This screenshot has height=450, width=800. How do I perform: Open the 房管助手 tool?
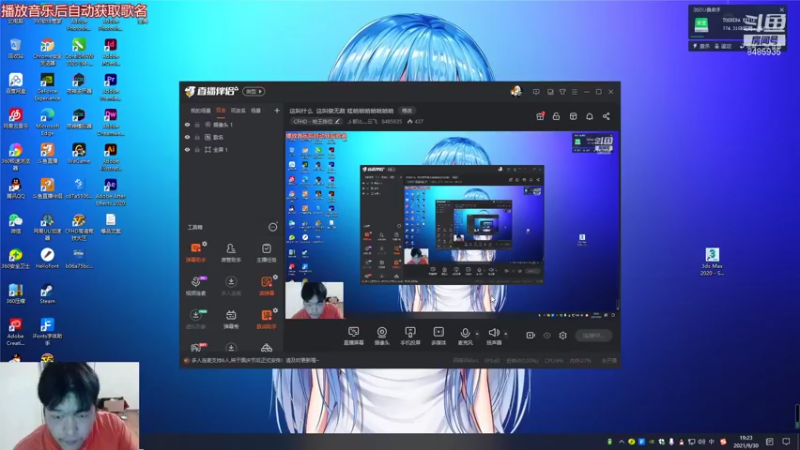[x=231, y=252]
